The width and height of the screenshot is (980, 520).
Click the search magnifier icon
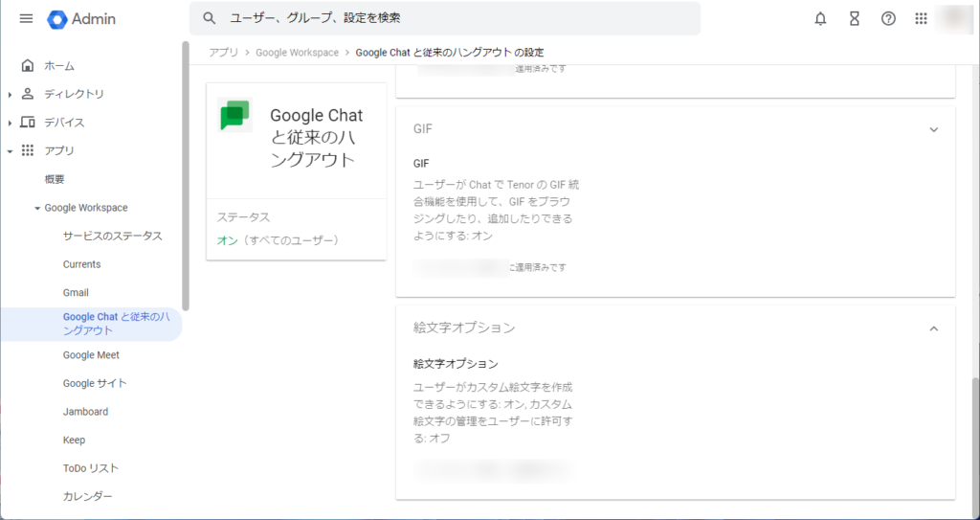tap(210, 18)
